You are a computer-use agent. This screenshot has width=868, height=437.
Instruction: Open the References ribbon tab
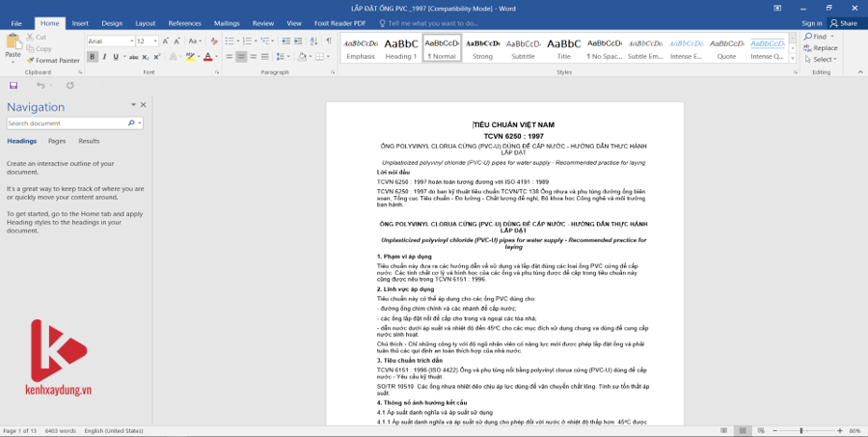(184, 22)
